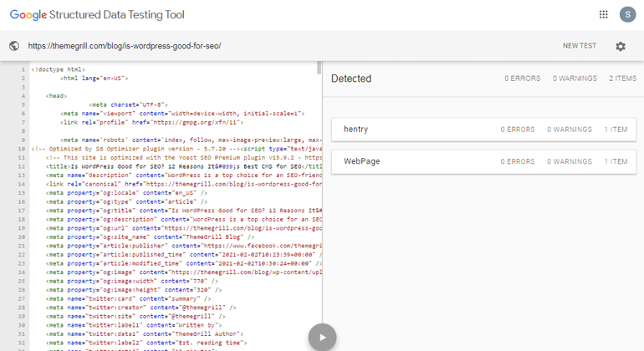
Task: Click the twitter:label1 Written by line
Action: (134, 325)
